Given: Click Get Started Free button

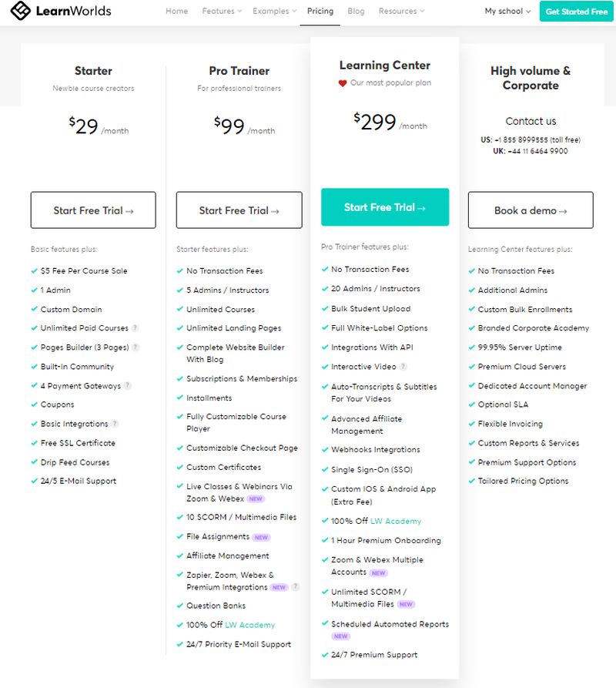Looking at the screenshot, I should [576, 12].
